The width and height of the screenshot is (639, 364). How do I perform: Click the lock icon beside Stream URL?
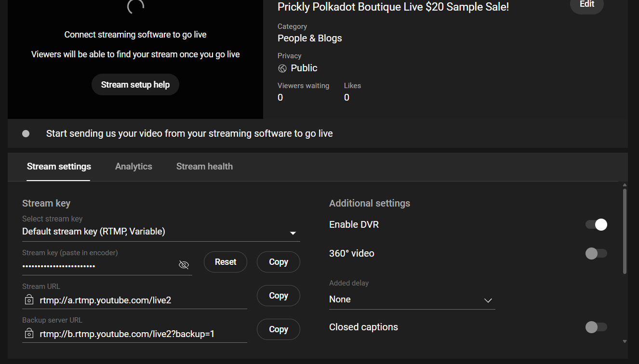[29, 300]
